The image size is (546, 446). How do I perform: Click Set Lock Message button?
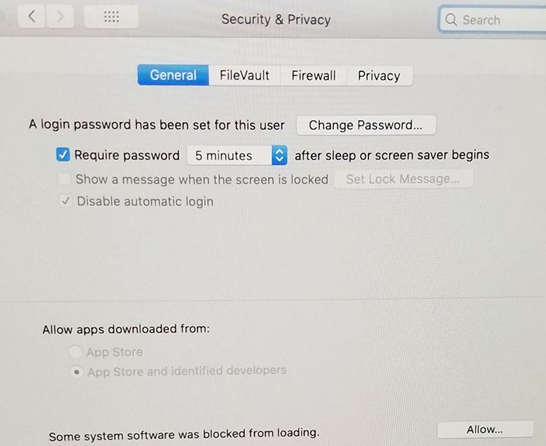pos(403,179)
